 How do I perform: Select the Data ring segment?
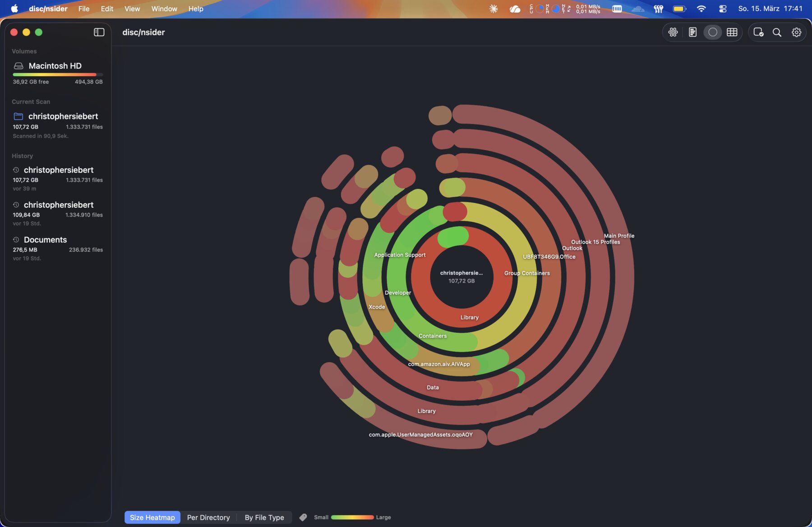(x=433, y=387)
